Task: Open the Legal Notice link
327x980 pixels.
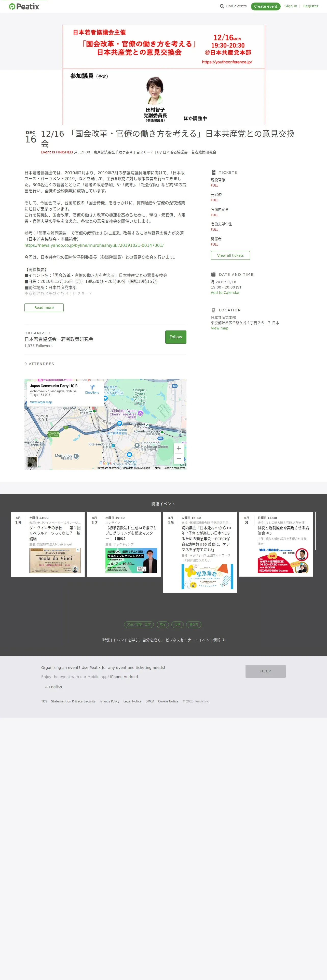Action: [x=132, y=701]
